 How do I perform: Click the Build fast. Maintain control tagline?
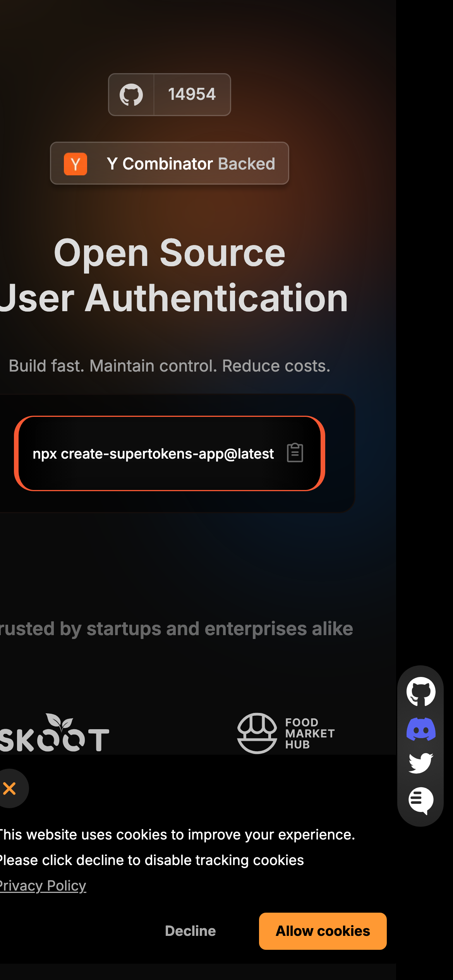coord(170,366)
